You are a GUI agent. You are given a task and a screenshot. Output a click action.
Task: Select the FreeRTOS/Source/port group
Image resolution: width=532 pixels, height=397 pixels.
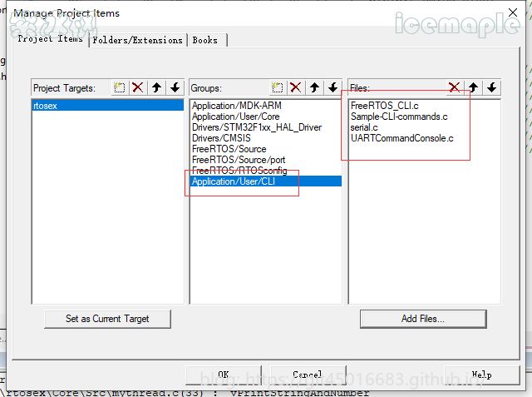point(266,160)
